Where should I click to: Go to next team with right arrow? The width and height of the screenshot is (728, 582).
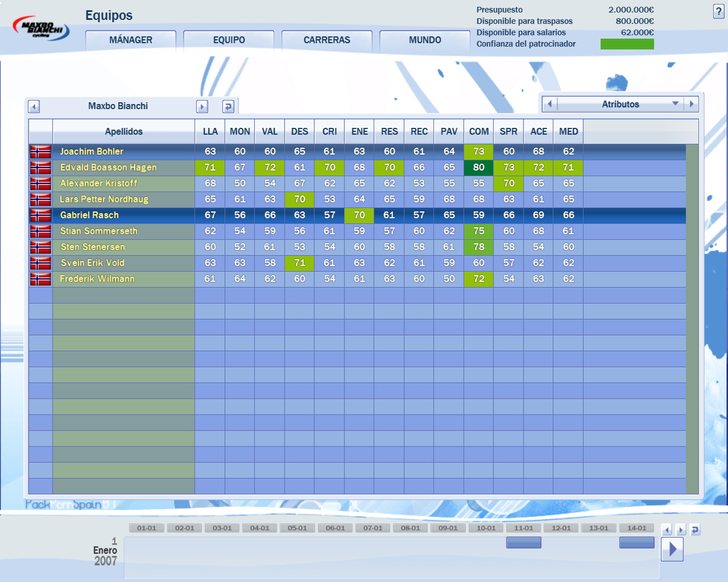tap(202, 107)
